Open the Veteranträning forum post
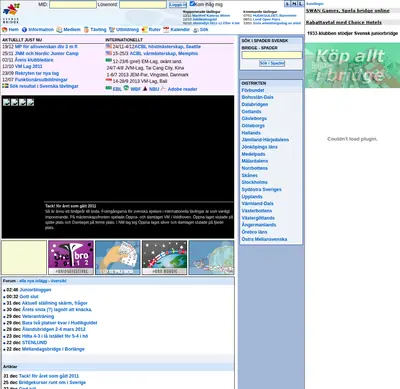Viewport: 400px width, 389px height. coord(38,316)
